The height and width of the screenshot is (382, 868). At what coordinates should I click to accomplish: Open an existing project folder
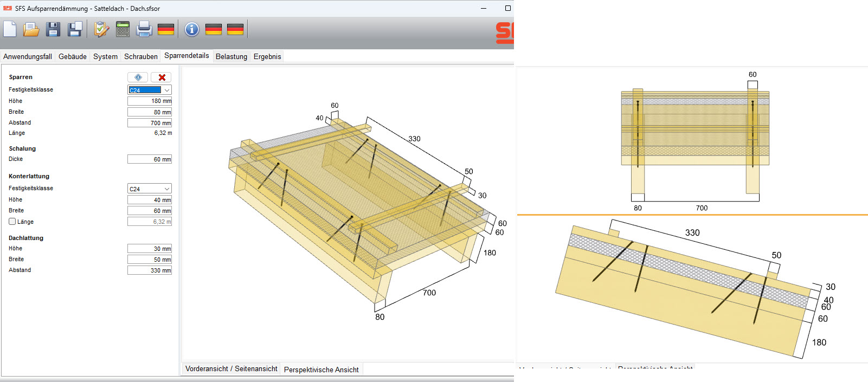31,29
